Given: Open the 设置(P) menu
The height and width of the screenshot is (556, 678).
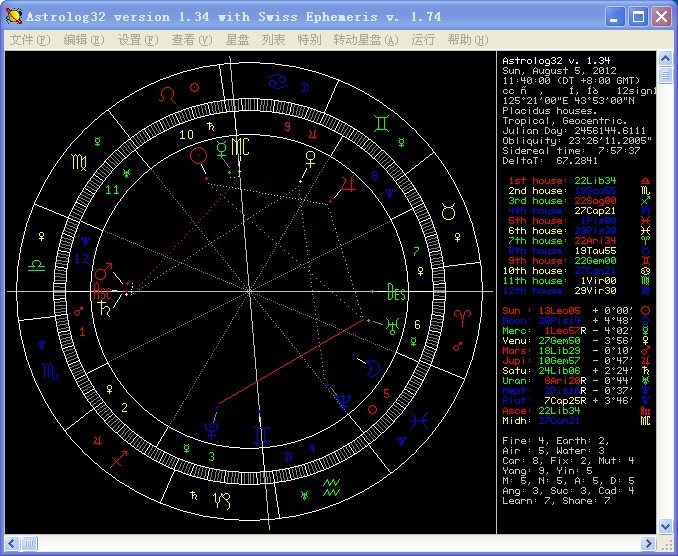Looking at the screenshot, I should pos(138,40).
